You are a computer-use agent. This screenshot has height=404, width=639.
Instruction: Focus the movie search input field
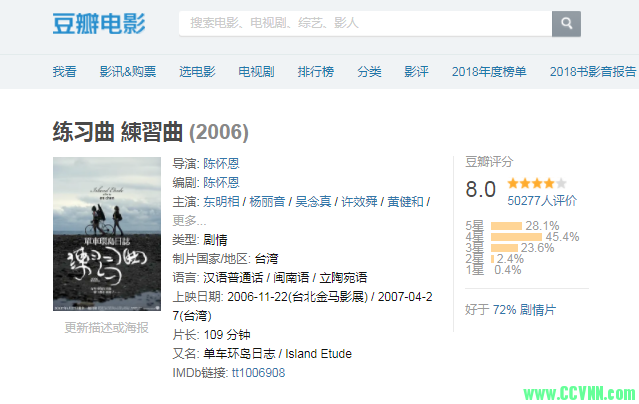(x=366, y=24)
